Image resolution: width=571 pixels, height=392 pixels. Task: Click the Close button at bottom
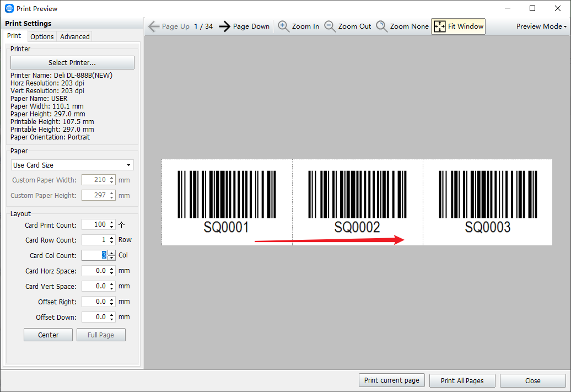click(533, 381)
